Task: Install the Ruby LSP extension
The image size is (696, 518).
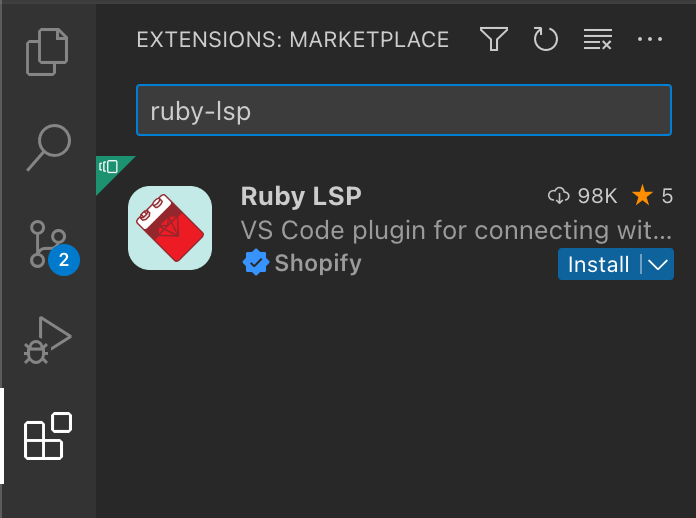Action: pos(598,265)
